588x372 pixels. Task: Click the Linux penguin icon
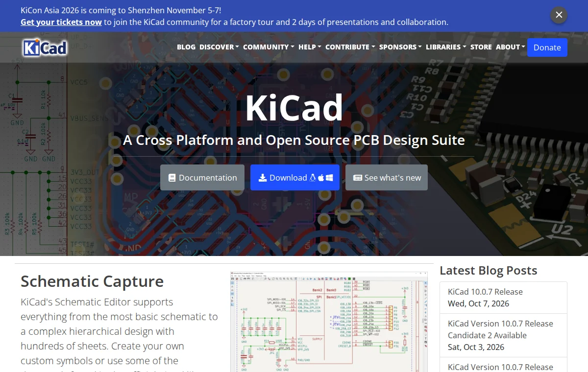[313, 178]
